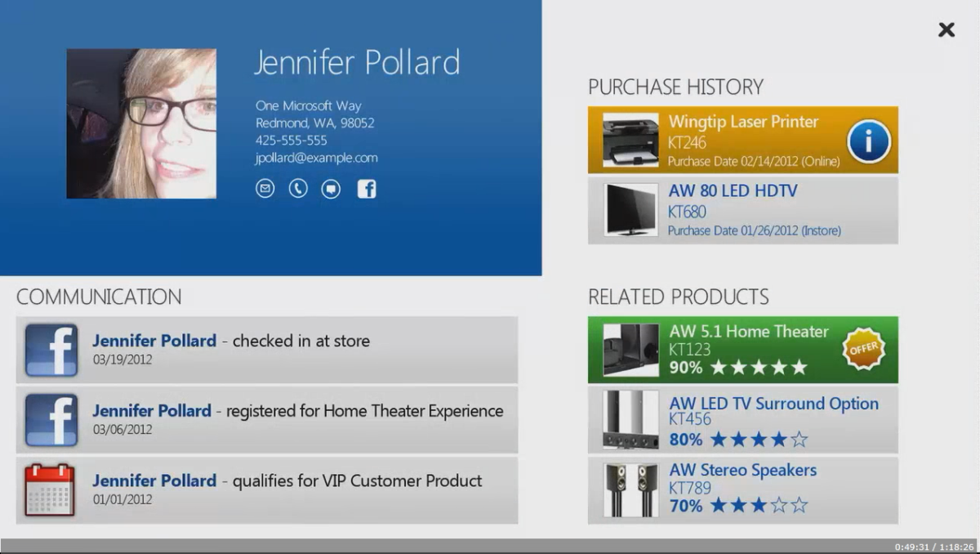
Task: Click the large Jennifer Pollard header name
Action: pos(357,62)
